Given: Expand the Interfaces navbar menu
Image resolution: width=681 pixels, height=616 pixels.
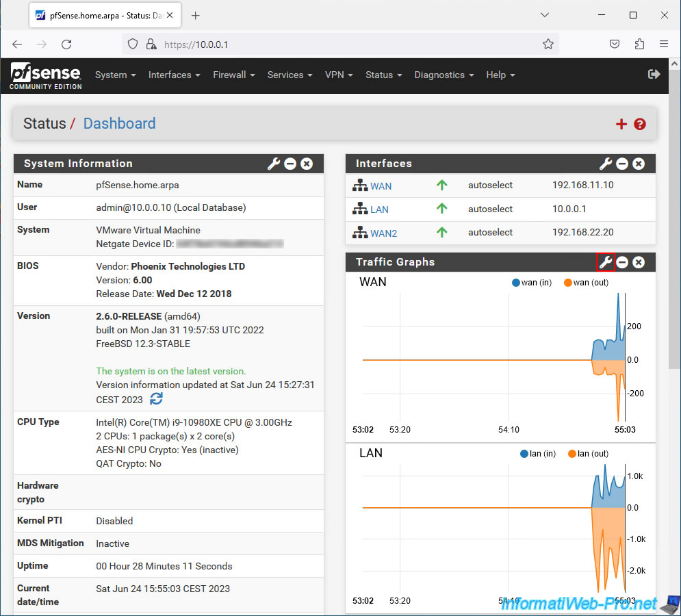Looking at the screenshot, I should [174, 75].
